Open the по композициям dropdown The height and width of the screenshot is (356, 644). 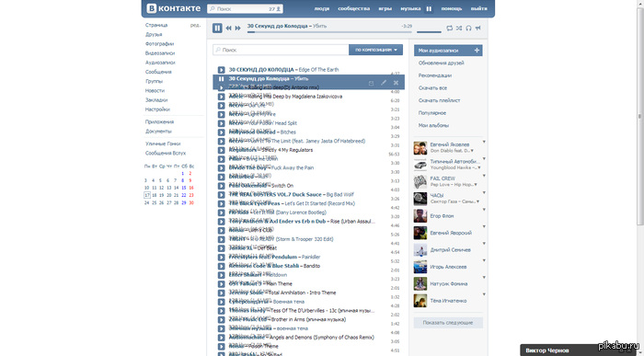tap(375, 50)
